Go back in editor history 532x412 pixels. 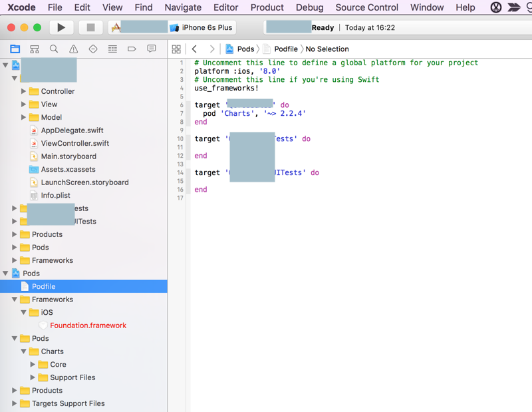[194, 49]
